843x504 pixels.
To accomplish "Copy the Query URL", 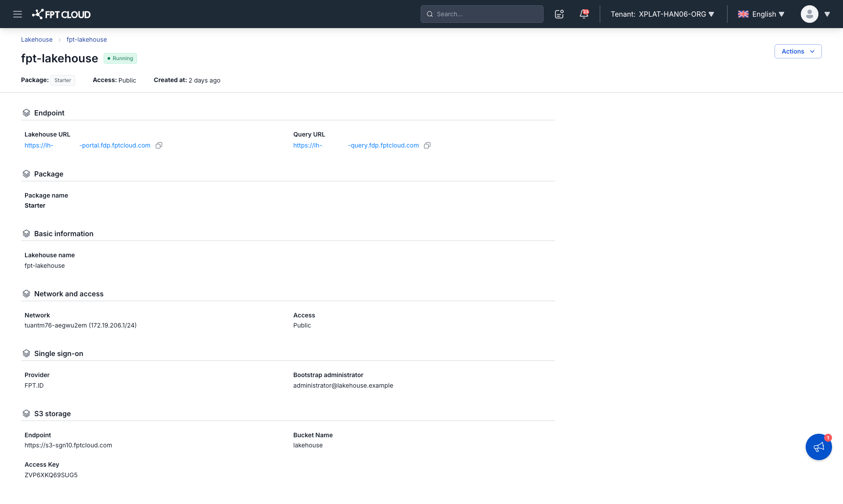I will click(x=427, y=145).
